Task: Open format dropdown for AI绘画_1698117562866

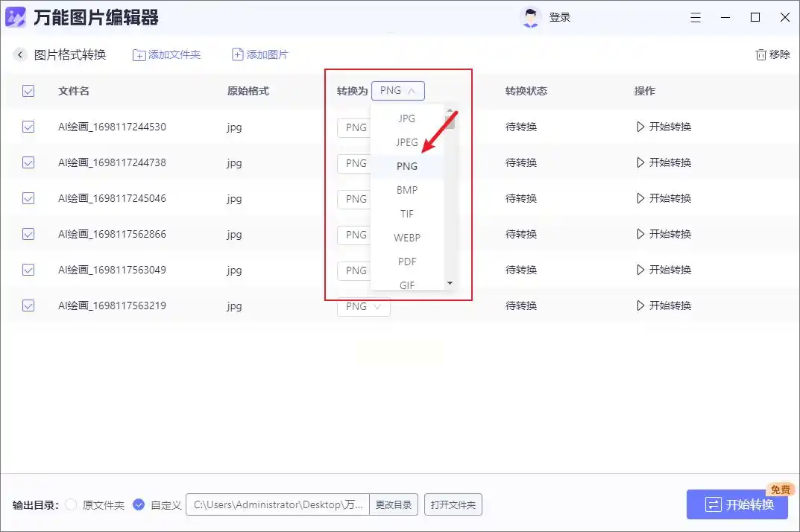Action: [x=354, y=235]
